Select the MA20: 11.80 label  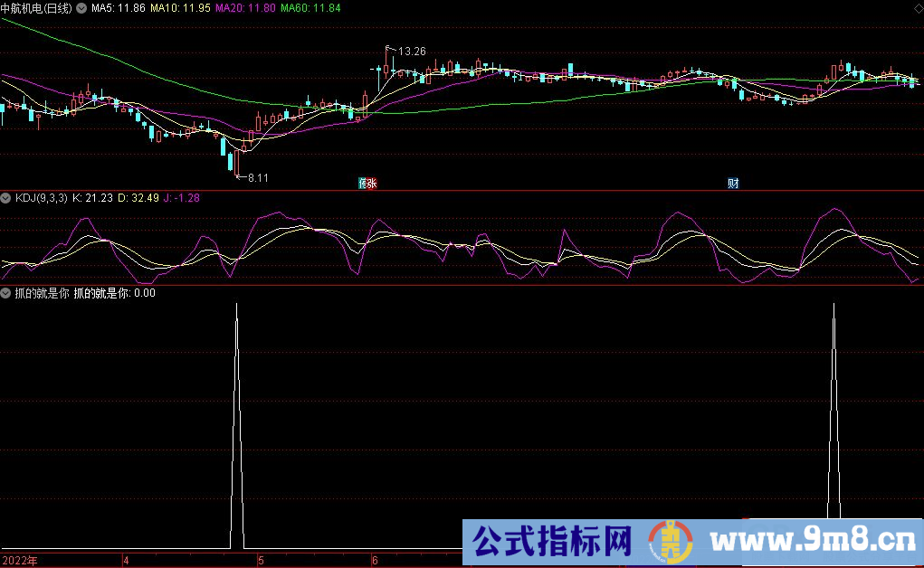pos(245,8)
